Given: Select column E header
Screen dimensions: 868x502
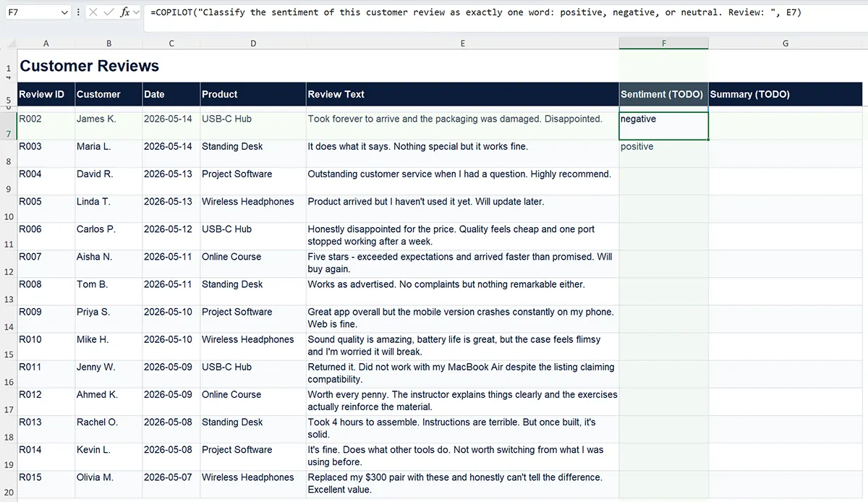Looking at the screenshot, I should pos(463,43).
